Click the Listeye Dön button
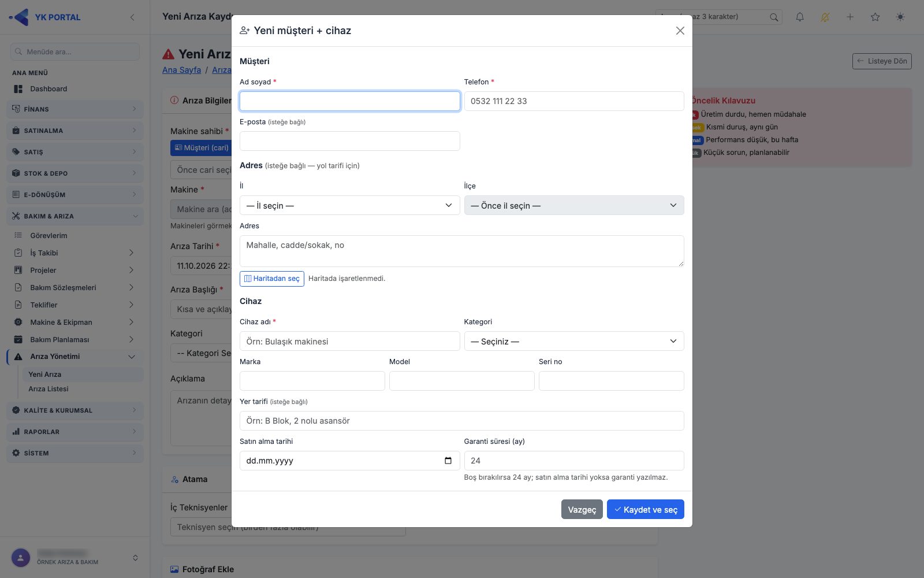 click(882, 61)
